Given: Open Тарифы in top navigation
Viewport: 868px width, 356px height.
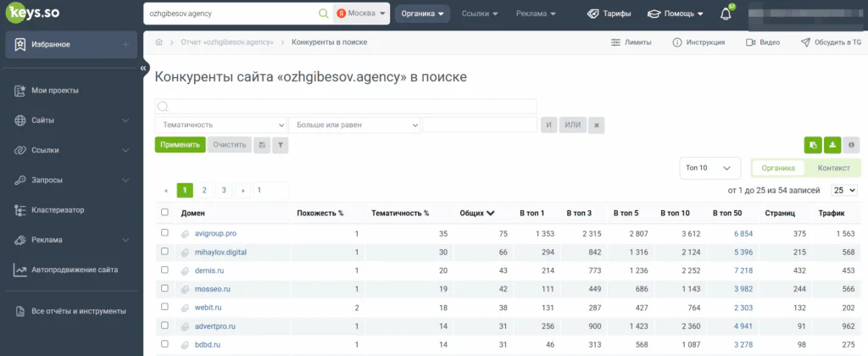Looking at the screenshot, I should pos(609,14).
